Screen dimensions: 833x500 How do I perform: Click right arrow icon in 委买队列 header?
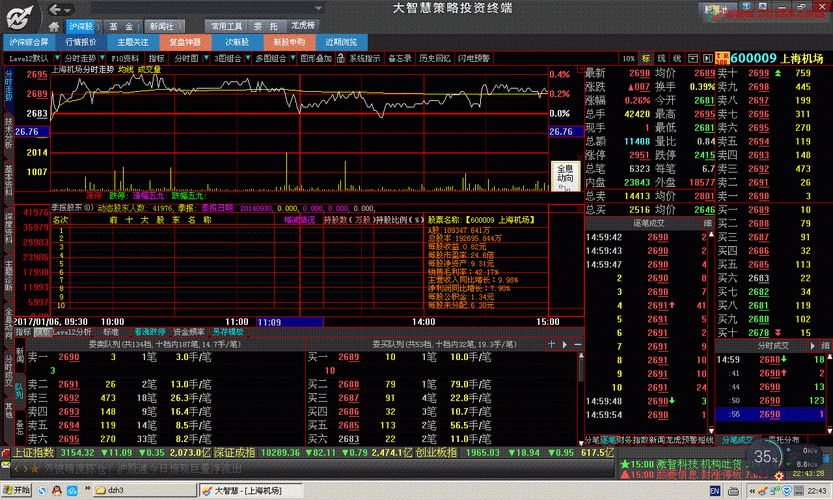pyautogui.click(x=565, y=344)
